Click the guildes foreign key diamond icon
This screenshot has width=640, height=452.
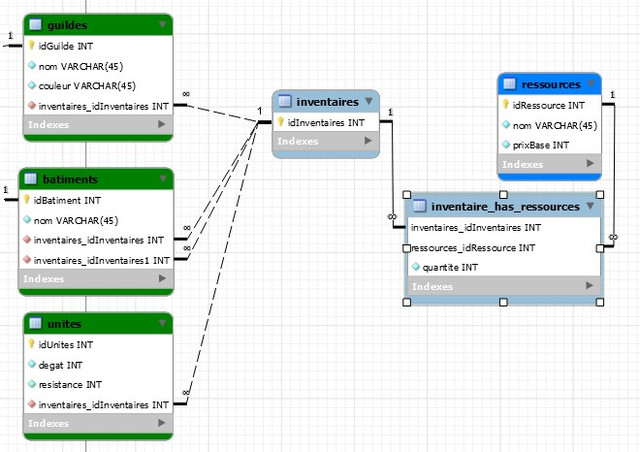[32, 106]
